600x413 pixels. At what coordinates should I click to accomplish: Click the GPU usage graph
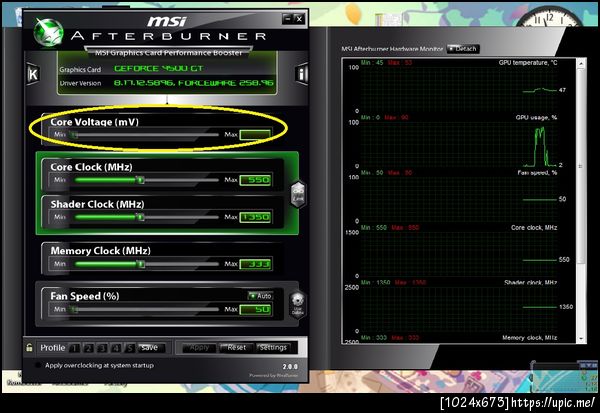458,144
